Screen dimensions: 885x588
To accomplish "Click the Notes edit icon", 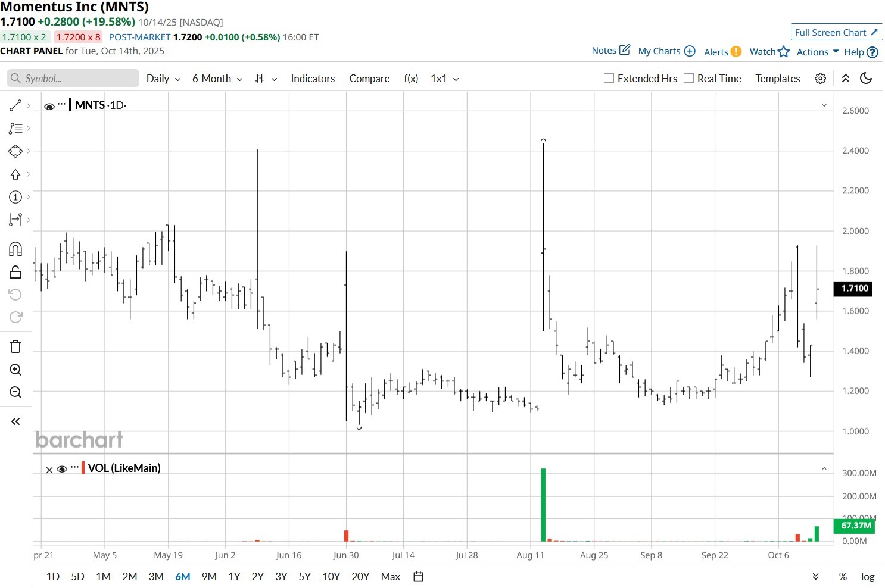I will (625, 50).
